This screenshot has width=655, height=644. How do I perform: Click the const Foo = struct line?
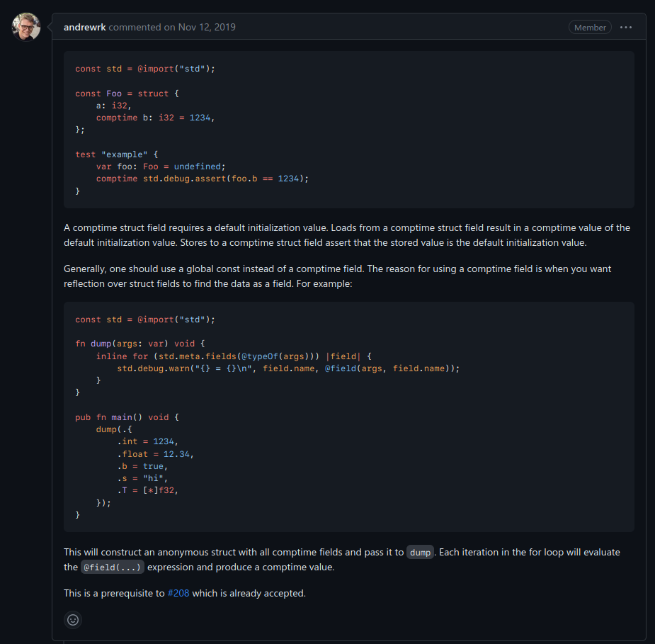[122, 94]
